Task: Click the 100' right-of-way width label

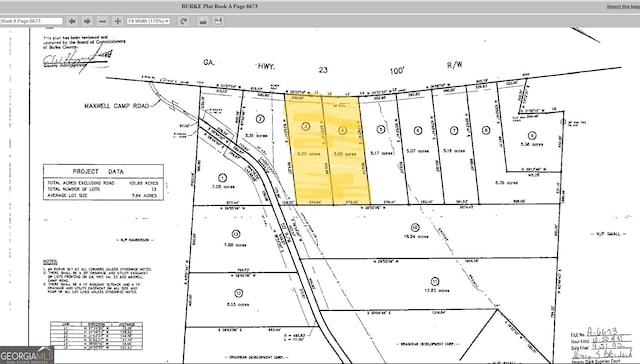Action: (397, 71)
